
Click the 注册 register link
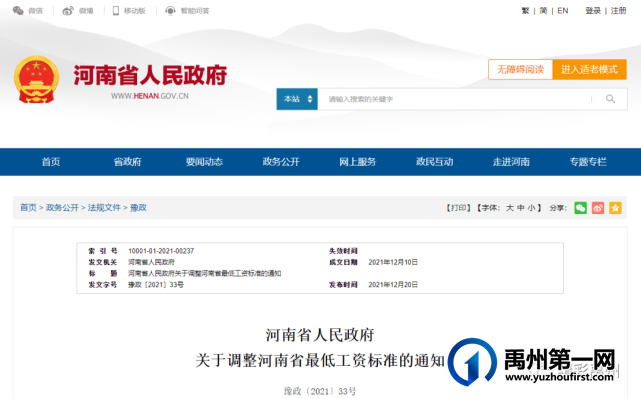click(x=619, y=11)
